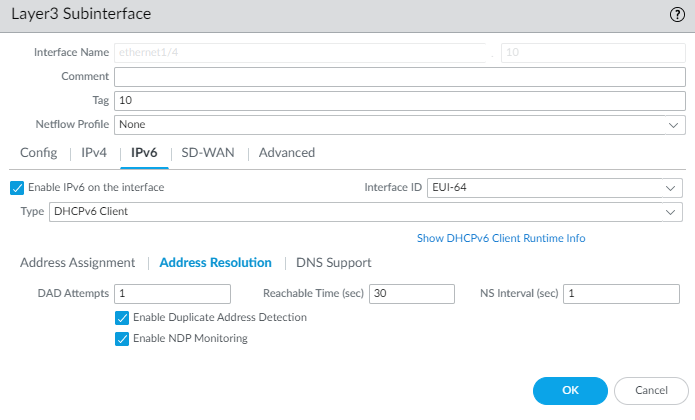The width and height of the screenshot is (695, 420).
Task: Select the NS Interval input box
Action: point(621,294)
